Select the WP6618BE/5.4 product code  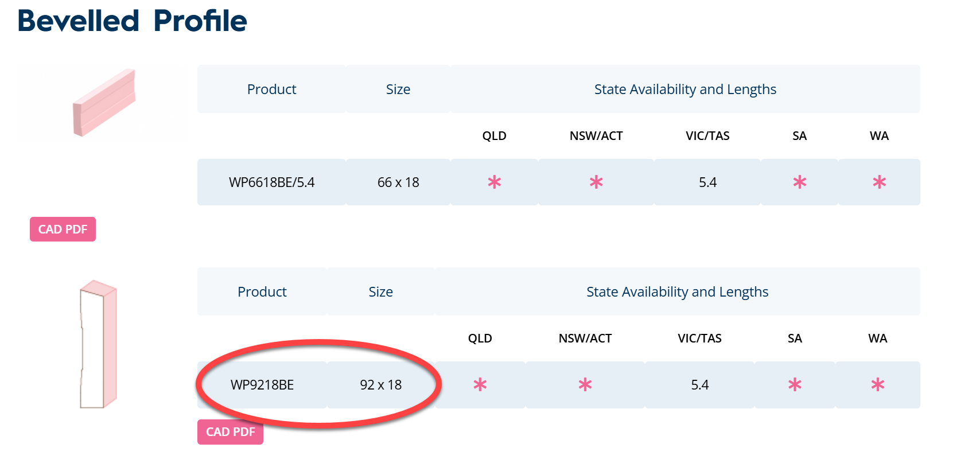(271, 182)
